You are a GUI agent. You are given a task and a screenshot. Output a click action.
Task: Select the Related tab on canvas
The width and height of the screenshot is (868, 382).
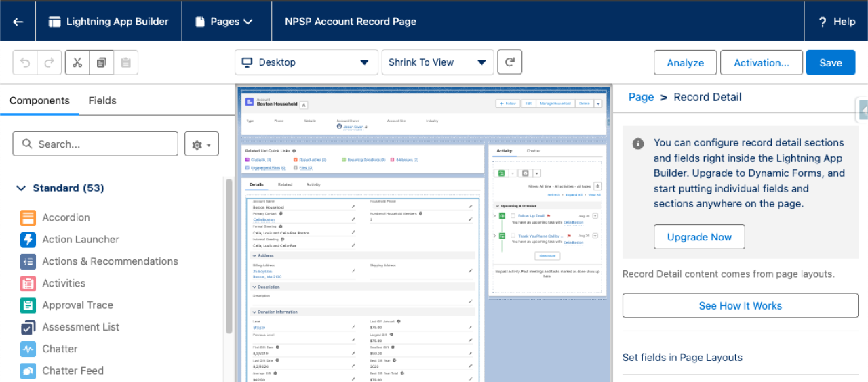coord(285,184)
